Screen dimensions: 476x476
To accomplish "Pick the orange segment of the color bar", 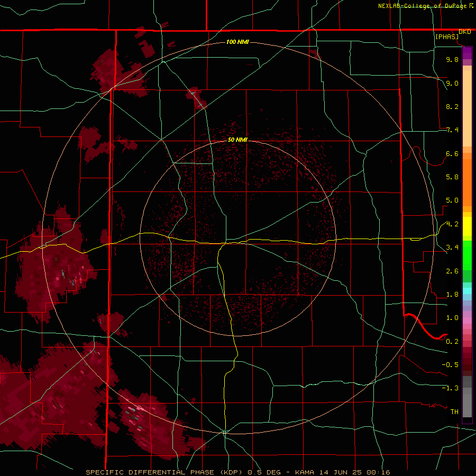I will [x=467, y=182].
